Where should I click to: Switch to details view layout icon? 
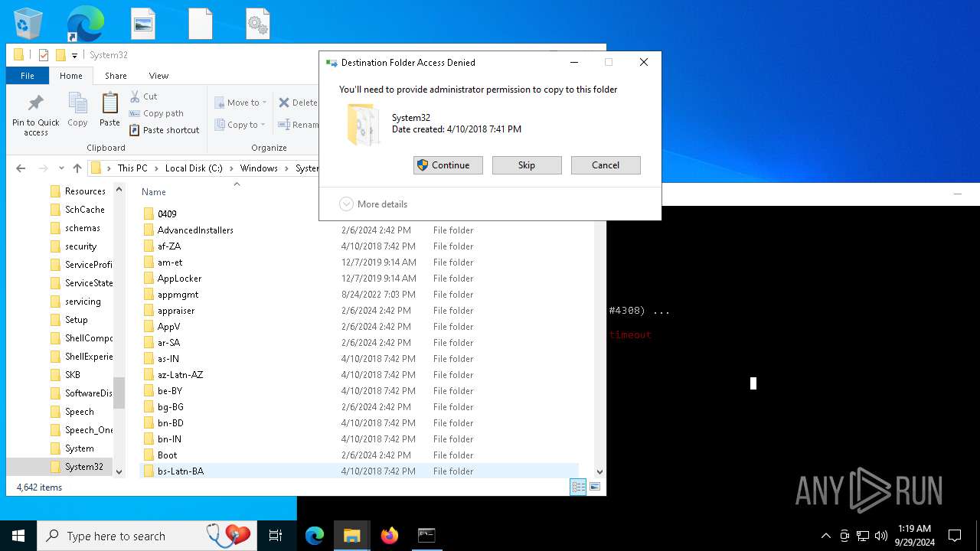coord(578,487)
